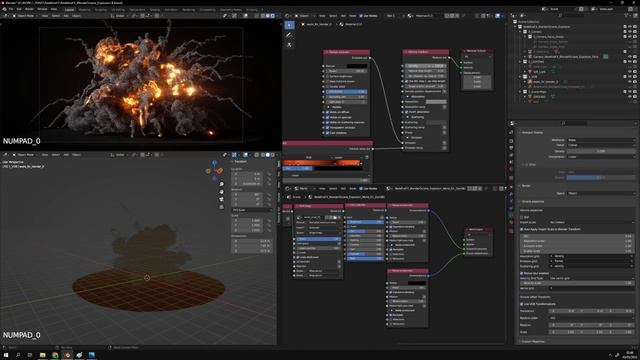The height and width of the screenshot is (360, 640).
Task: Toggle Motion blur enabled checkbox
Action: [x=522, y=273]
